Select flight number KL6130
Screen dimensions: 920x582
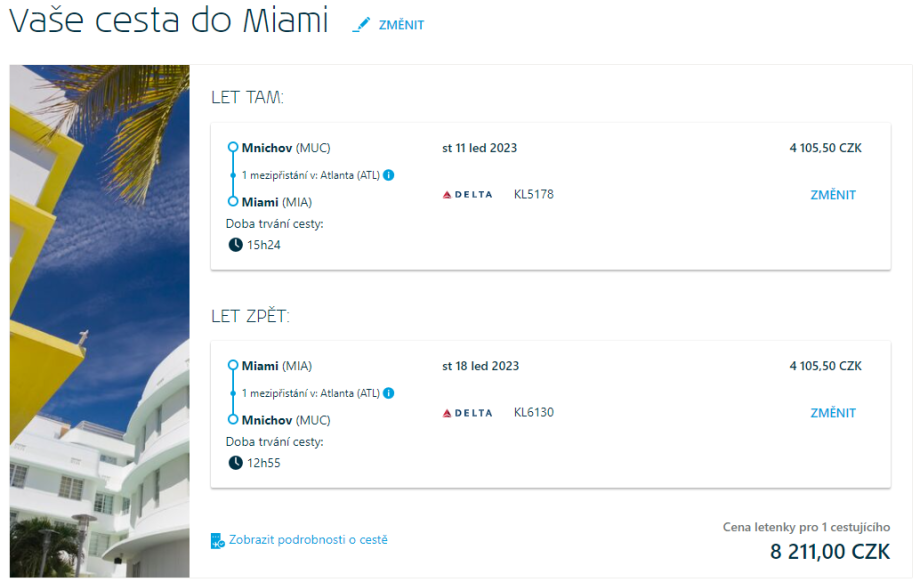coord(533,412)
